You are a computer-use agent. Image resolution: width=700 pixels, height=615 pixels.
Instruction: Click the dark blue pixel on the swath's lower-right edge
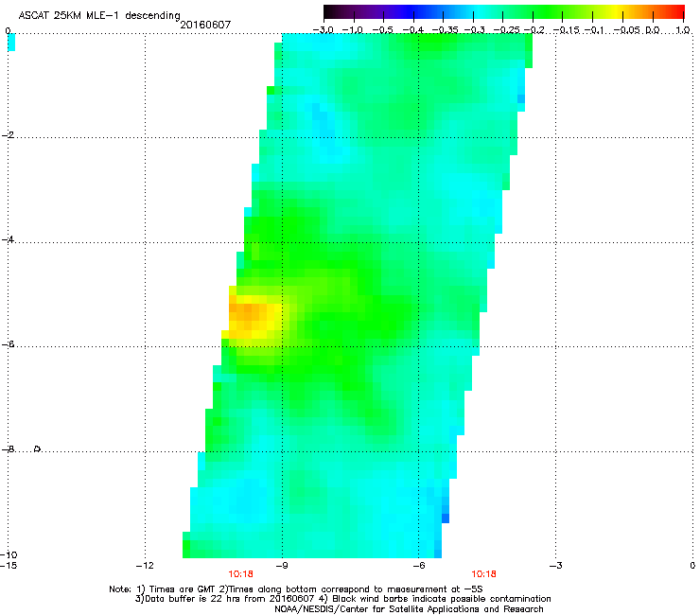point(446,518)
